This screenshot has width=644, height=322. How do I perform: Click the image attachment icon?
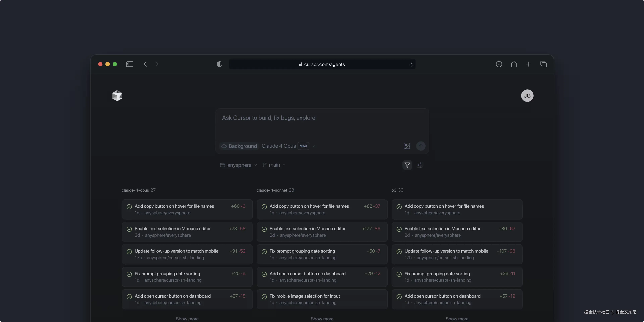pos(407,146)
